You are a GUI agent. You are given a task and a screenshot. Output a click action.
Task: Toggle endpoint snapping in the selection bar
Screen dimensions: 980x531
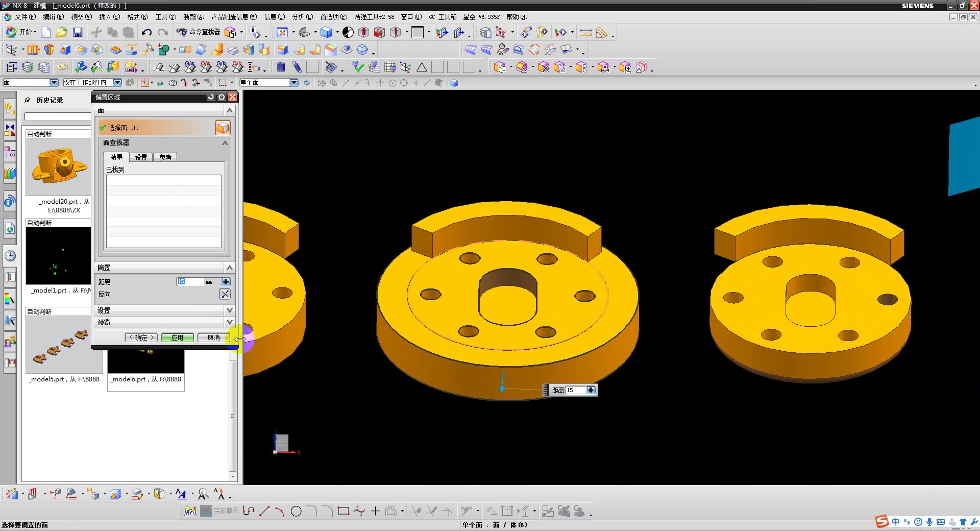click(346, 82)
